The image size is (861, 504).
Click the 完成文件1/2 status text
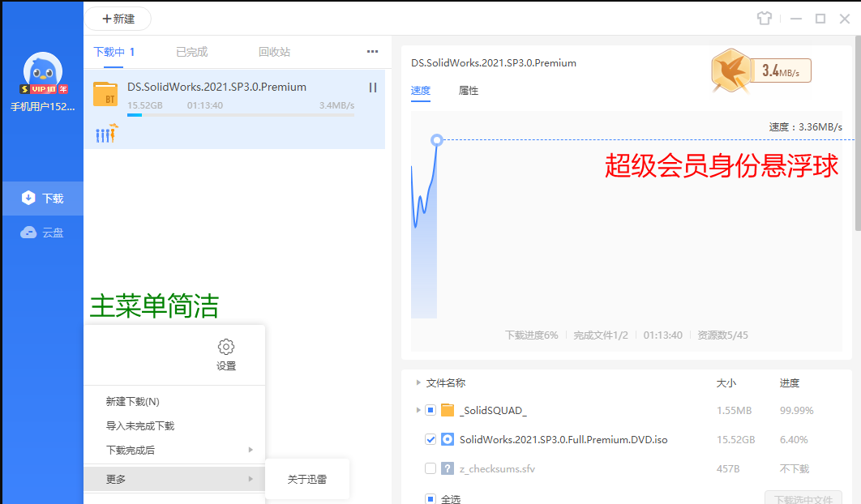coord(601,335)
